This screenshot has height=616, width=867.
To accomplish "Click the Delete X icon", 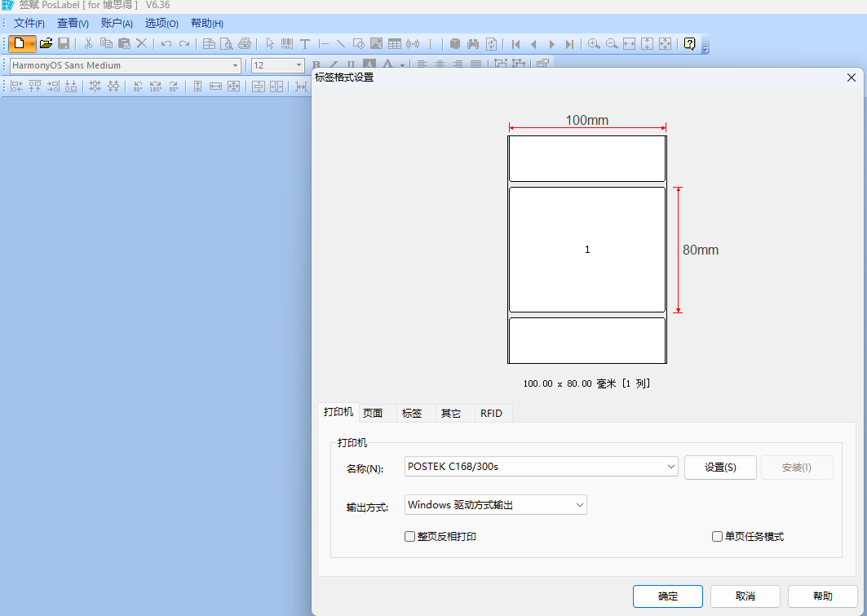I will (x=142, y=44).
